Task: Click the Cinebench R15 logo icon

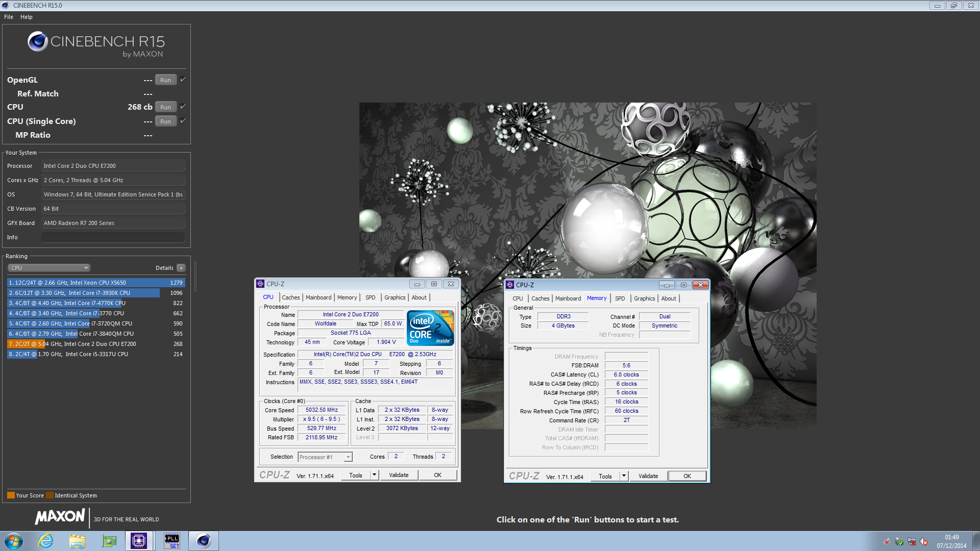Action: pos(38,41)
